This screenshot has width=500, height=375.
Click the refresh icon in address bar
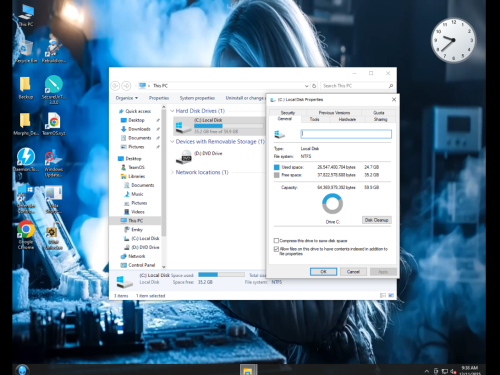(x=314, y=86)
